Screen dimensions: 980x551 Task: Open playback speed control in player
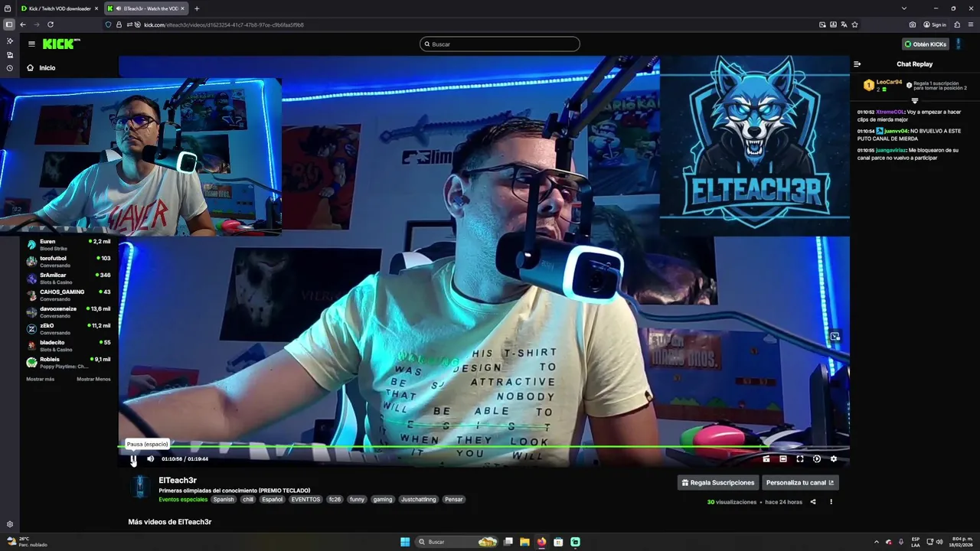(817, 459)
